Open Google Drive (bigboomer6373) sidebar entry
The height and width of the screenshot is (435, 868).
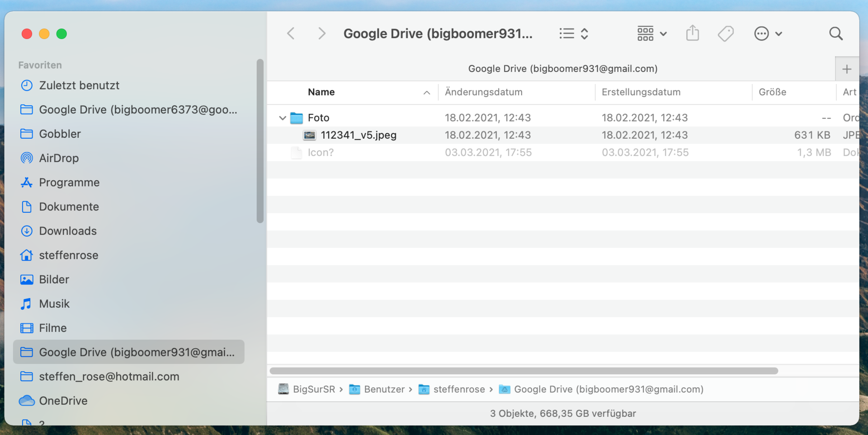pos(138,110)
